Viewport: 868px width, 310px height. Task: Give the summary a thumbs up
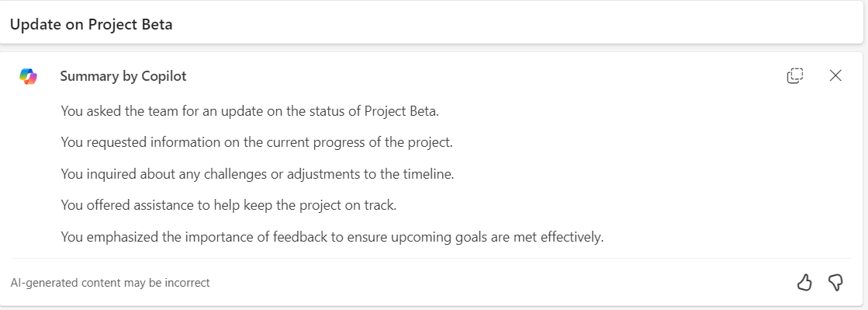tap(804, 283)
